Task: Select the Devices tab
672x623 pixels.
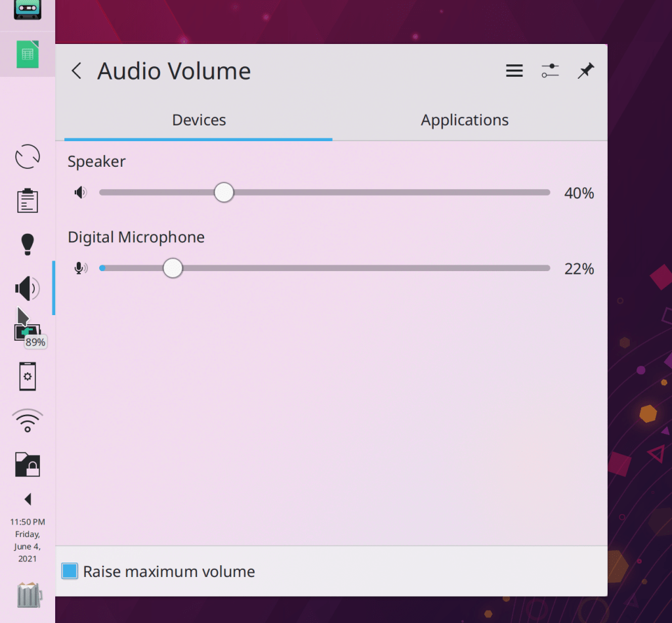Action: pyautogui.click(x=199, y=120)
